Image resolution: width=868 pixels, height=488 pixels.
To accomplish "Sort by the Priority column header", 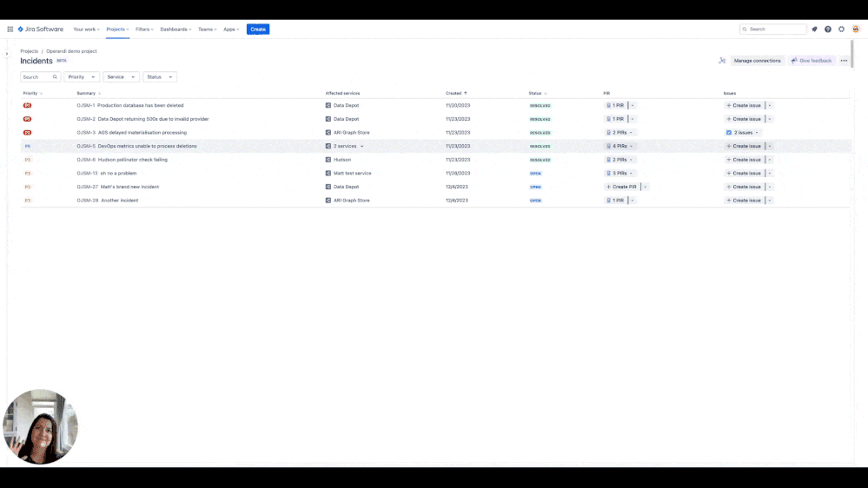I will (x=33, y=93).
